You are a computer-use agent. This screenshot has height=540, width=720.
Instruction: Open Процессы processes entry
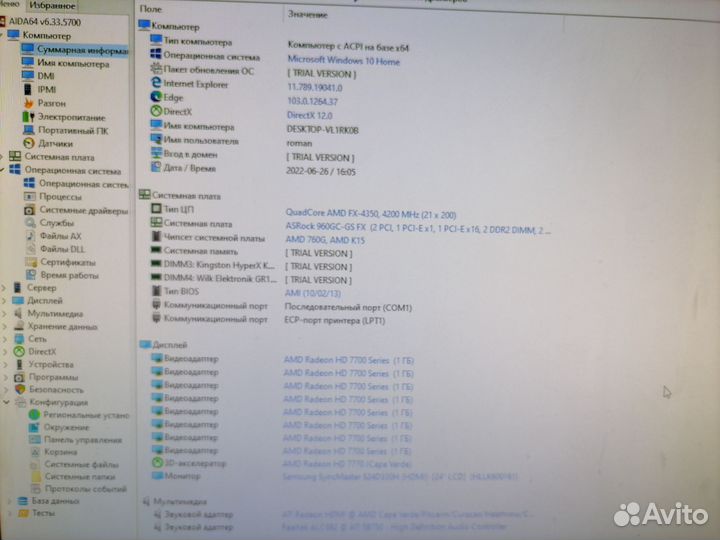[x=60, y=197]
